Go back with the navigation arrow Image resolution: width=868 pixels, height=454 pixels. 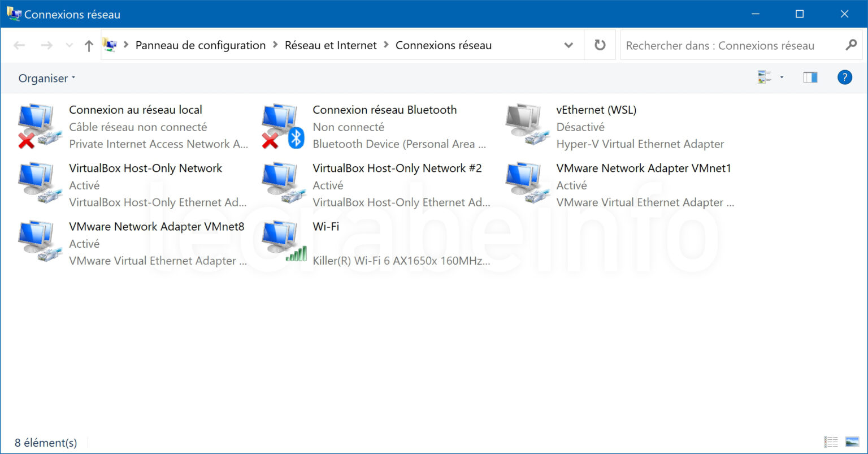19,45
